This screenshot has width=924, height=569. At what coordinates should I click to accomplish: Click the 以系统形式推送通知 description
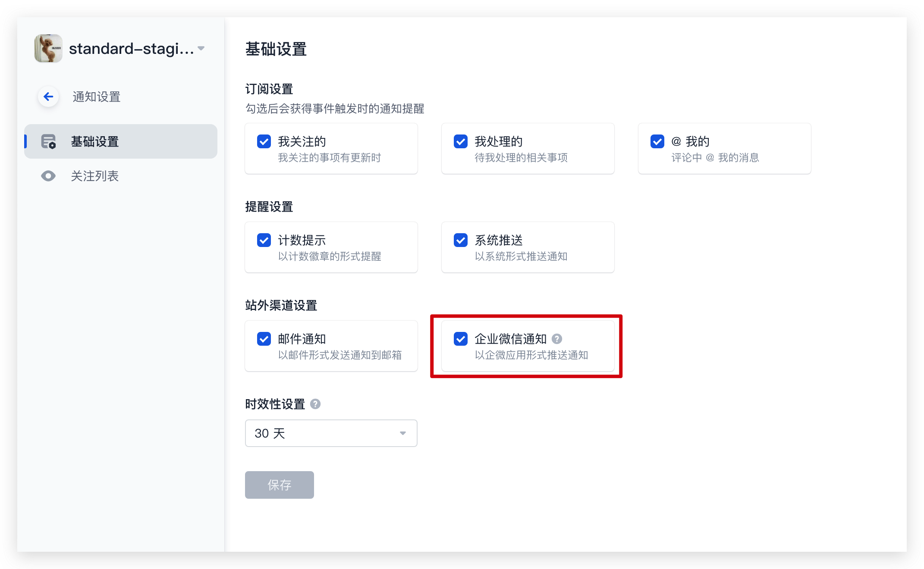click(521, 256)
